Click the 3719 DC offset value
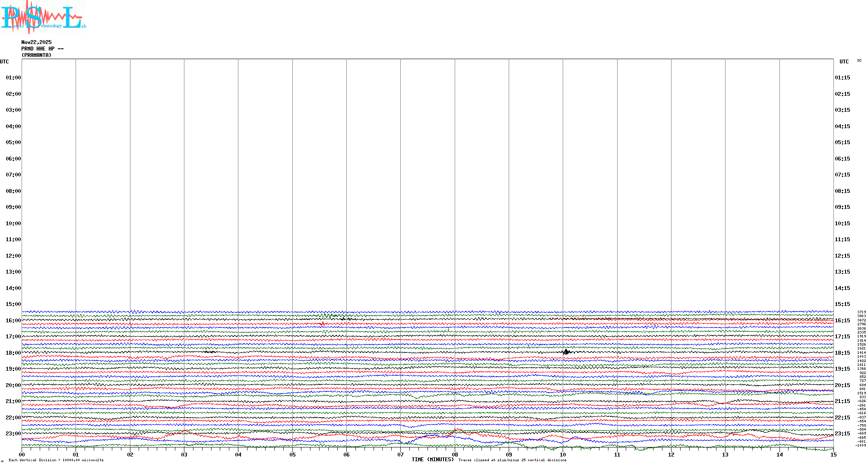The image size is (868, 466). coord(862,312)
